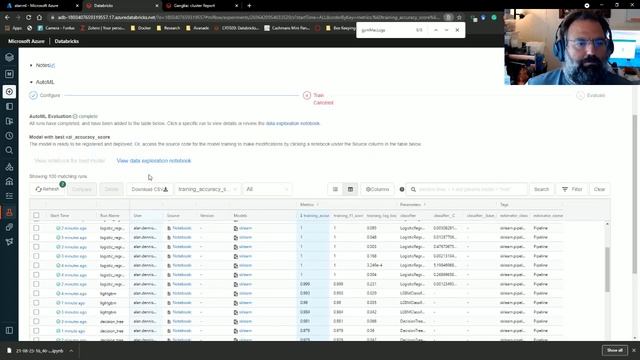Go to previous match in find bar

(436, 30)
